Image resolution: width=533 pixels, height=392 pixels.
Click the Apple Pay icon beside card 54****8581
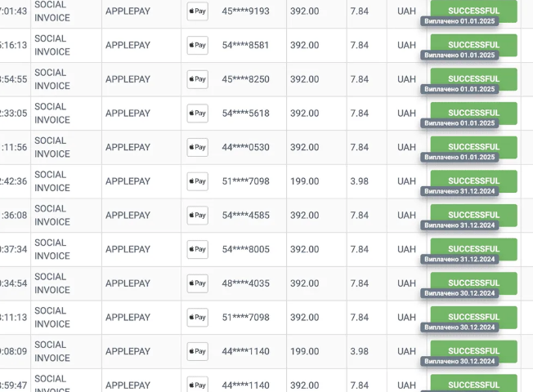(x=197, y=45)
